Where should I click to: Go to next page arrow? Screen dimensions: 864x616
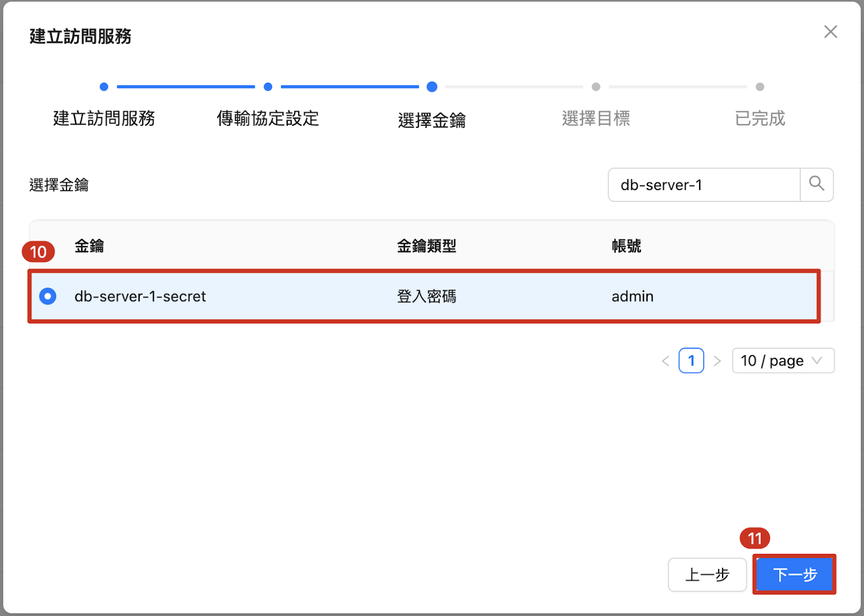coord(717,361)
